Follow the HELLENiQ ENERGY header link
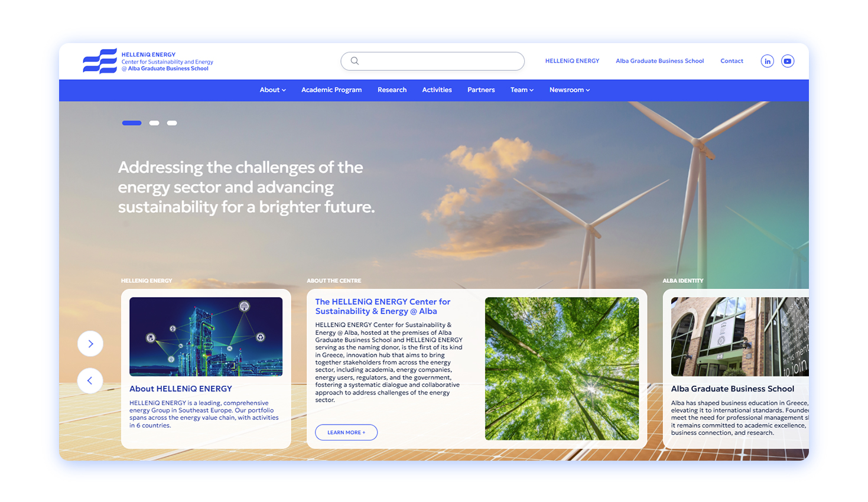Viewport: 868px width, 502px height. (x=572, y=61)
